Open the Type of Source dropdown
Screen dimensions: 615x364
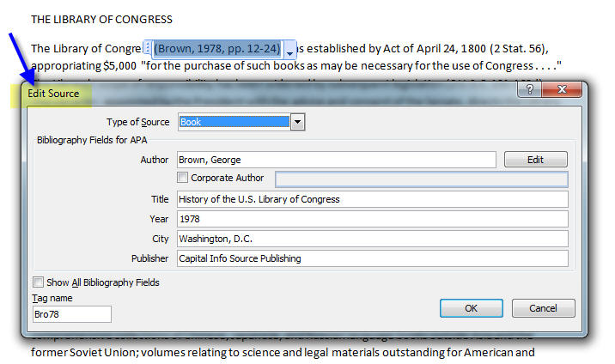point(298,122)
